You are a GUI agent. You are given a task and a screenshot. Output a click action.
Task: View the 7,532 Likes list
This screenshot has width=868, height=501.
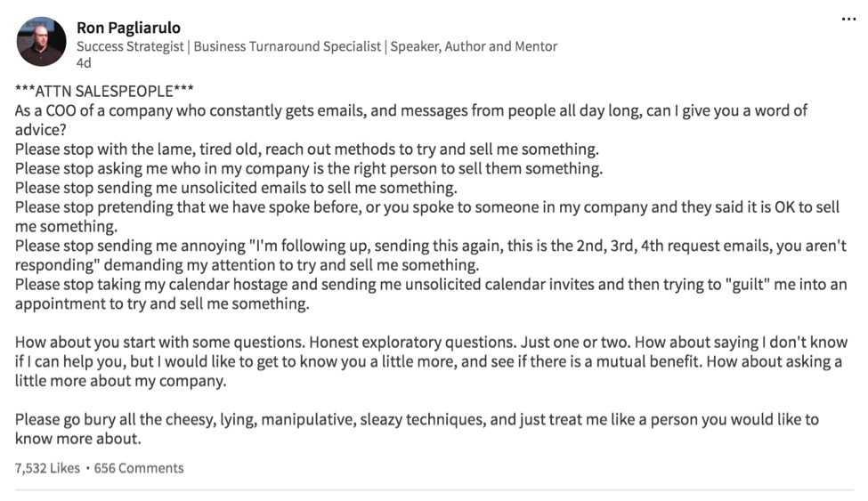pyautogui.click(x=47, y=468)
